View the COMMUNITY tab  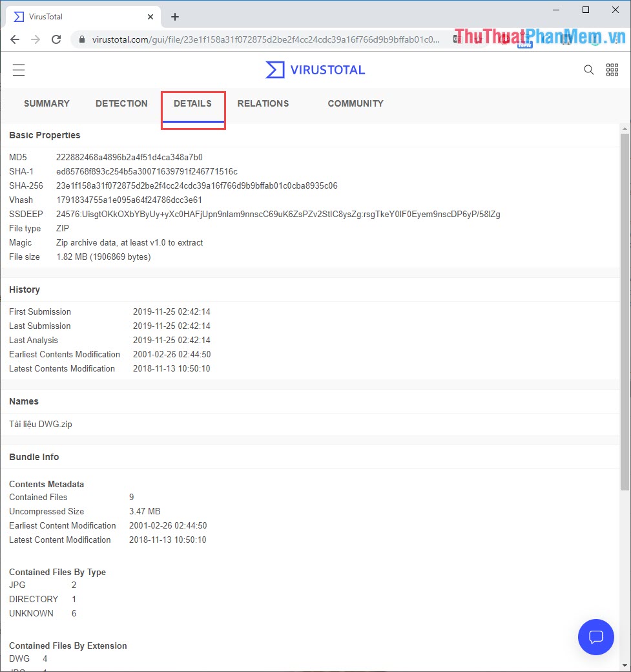click(x=355, y=103)
